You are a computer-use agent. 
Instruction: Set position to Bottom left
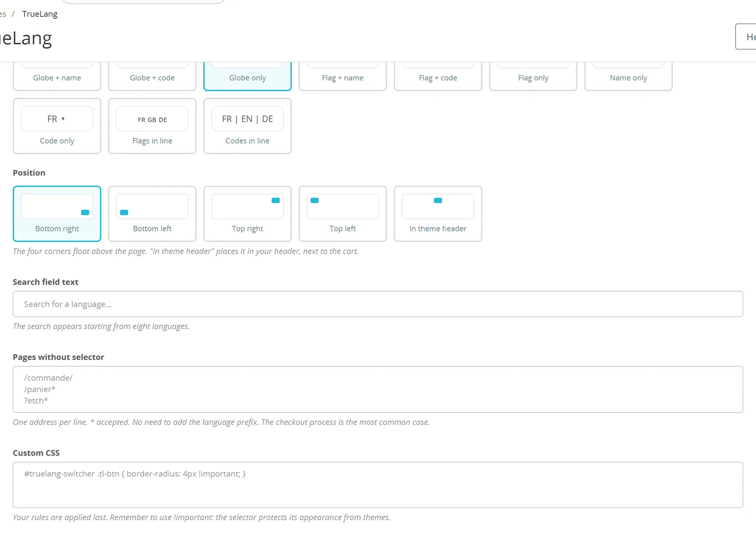point(152,214)
